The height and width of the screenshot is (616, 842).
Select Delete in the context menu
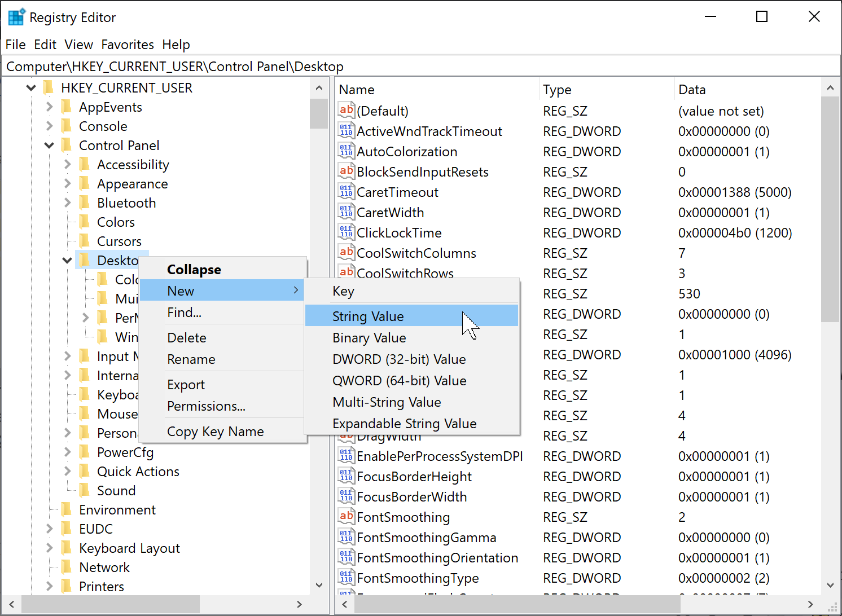(x=221, y=337)
